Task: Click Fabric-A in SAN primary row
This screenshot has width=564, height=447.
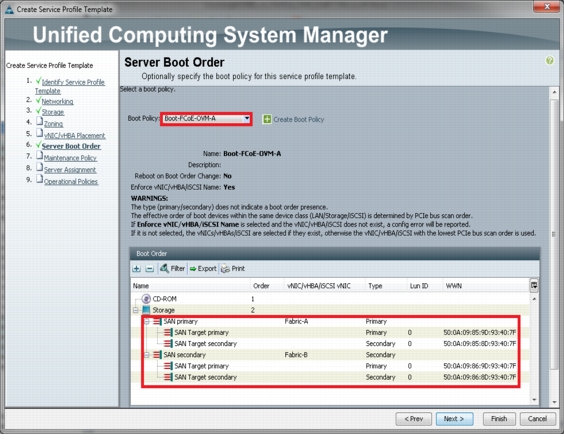Action: pyautogui.click(x=296, y=321)
